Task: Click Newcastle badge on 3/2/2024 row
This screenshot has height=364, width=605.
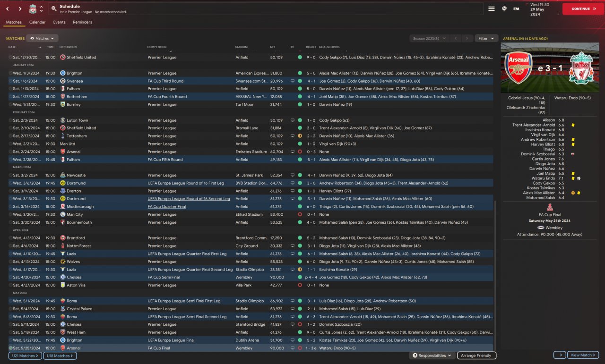Action: tap(63, 175)
